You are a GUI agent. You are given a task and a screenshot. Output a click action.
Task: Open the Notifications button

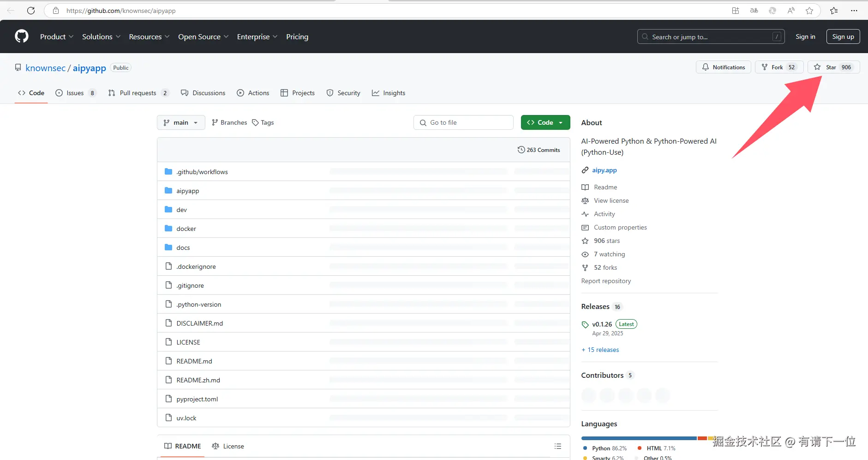click(x=724, y=67)
